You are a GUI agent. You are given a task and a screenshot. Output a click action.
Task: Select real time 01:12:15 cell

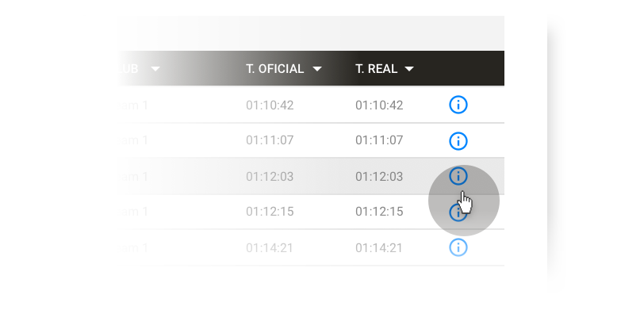coord(379,212)
